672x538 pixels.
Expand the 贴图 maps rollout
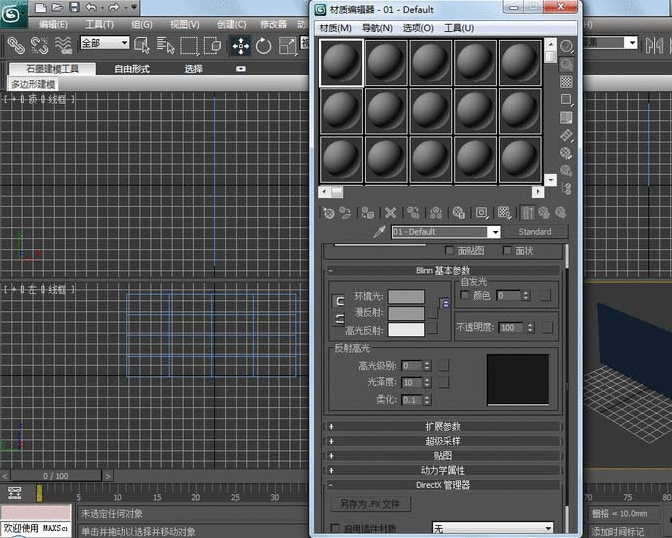(443, 455)
